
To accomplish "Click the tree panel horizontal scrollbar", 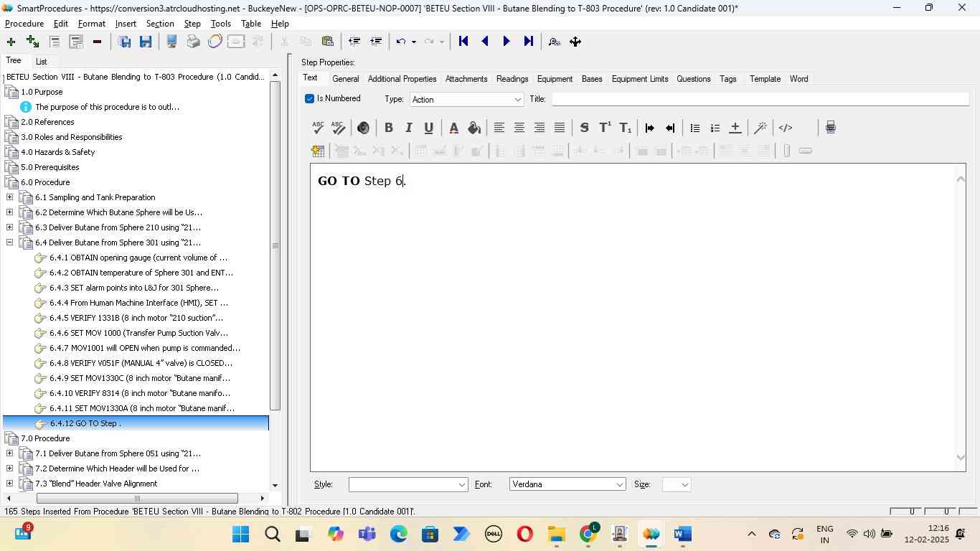I will [x=137, y=499].
